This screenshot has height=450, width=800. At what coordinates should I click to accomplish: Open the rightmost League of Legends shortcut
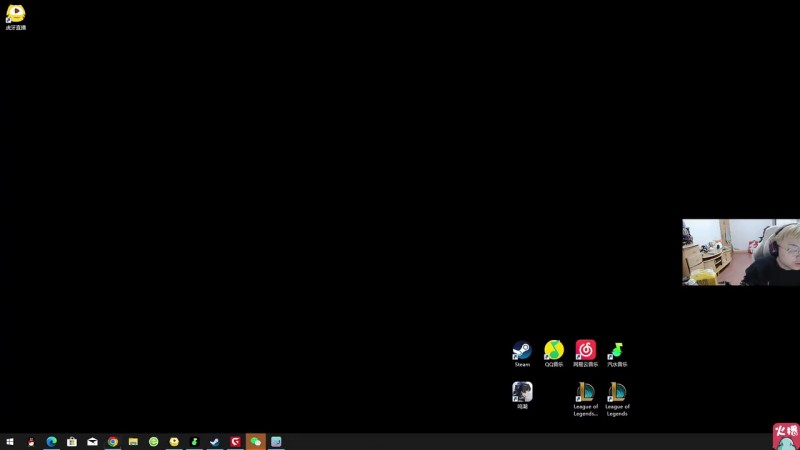(617, 393)
